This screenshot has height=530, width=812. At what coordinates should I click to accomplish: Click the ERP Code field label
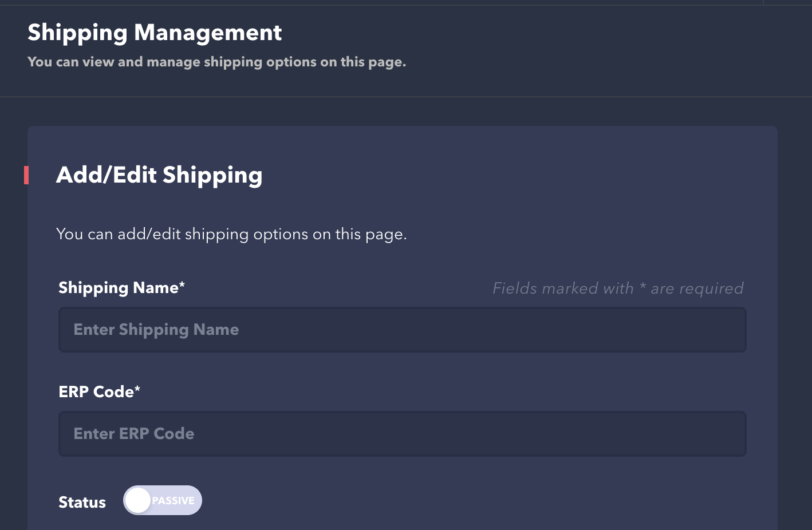96,391
